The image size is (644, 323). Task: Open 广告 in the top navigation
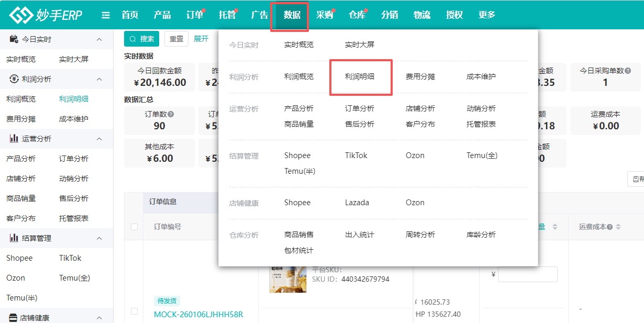pos(260,15)
